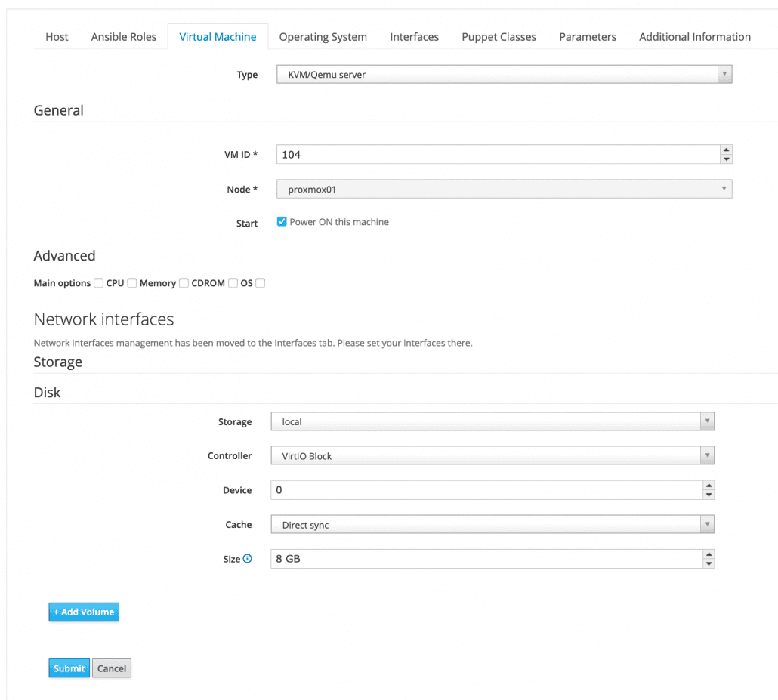The width and height of the screenshot is (778, 700).
Task: Expand the Node dropdown showing proxmox01
Action: click(x=504, y=190)
